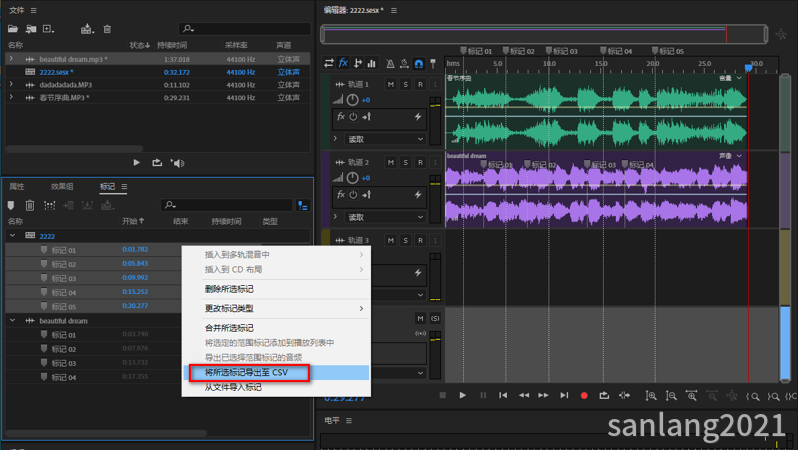This screenshot has width=798, height=450.
Task: Solo track 轨道 2
Action: (406, 162)
